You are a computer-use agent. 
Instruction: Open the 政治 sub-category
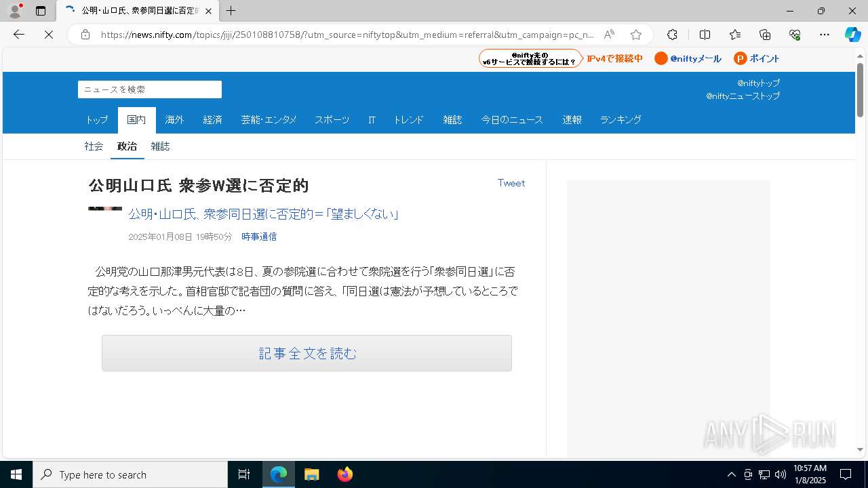(127, 146)
